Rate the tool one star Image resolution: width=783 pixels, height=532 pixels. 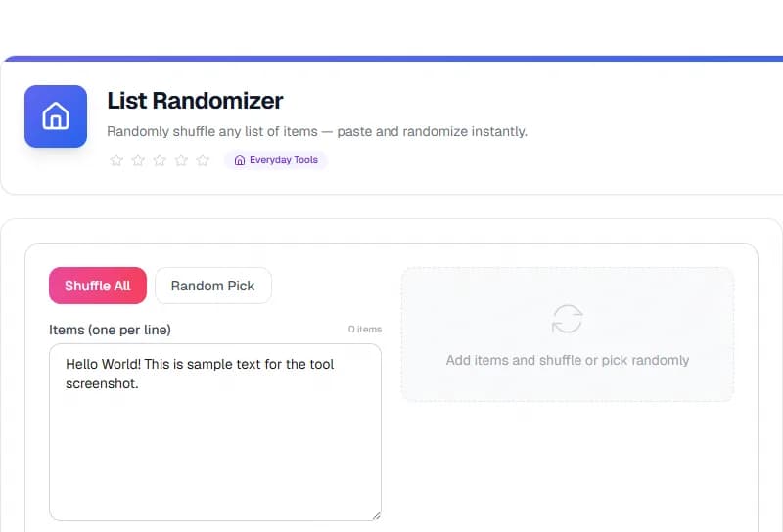[116, 160]
